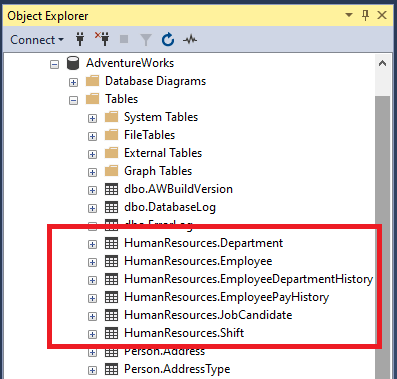Select the External Tables label

pyautogui.click(x=163, y=153)
